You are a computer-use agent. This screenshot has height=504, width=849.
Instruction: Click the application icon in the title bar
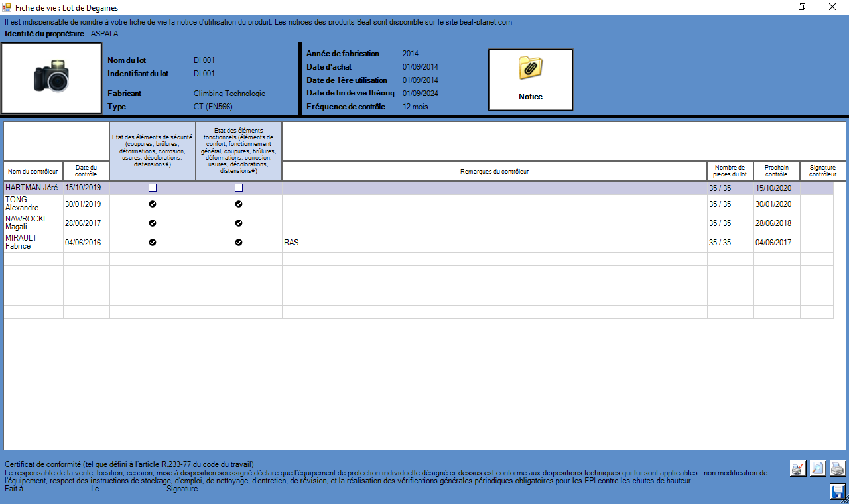[7, 7]
